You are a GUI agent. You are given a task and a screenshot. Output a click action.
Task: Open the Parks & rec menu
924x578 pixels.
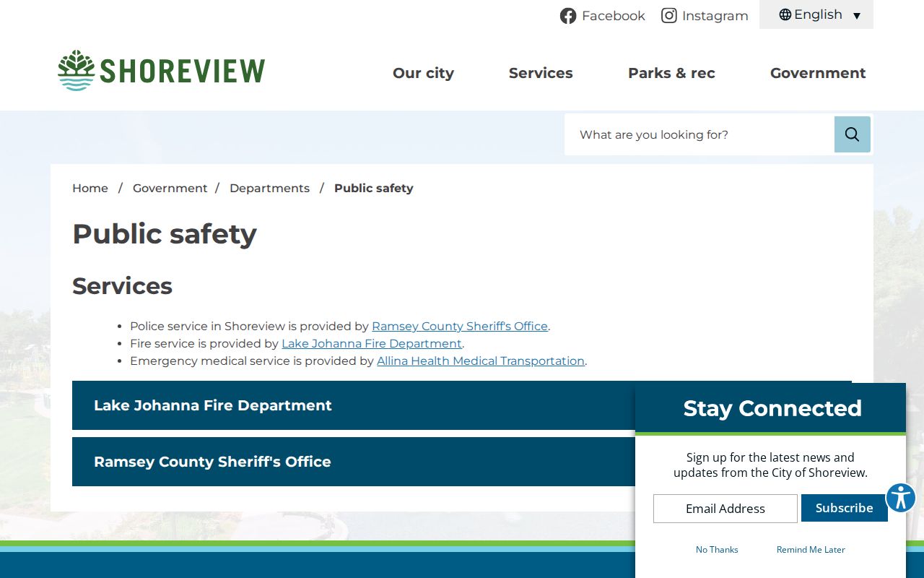671,73
